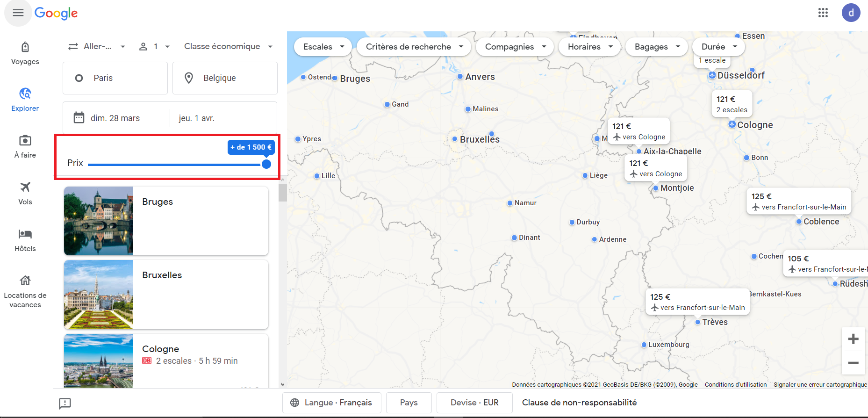Open Hôtels from the sidebar
The height and width of the screenshot is (418, 868).
pyautogui.click(x=25, y=241)
